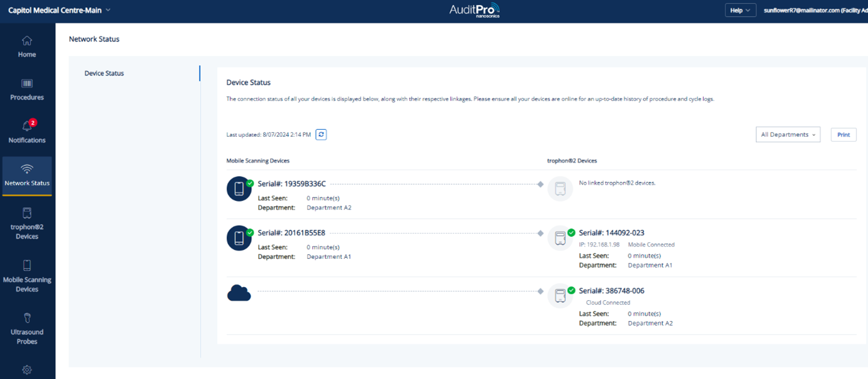
Task: Click the trophon device icon for 144092-023
Action: click(x=560, y=238)
